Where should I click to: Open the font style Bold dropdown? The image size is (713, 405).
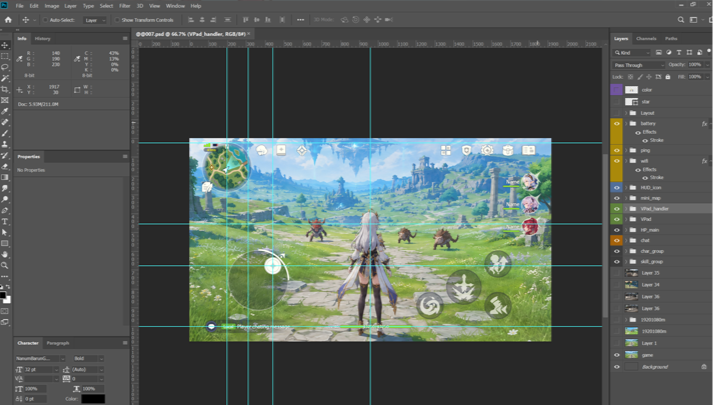pos(87,358)
